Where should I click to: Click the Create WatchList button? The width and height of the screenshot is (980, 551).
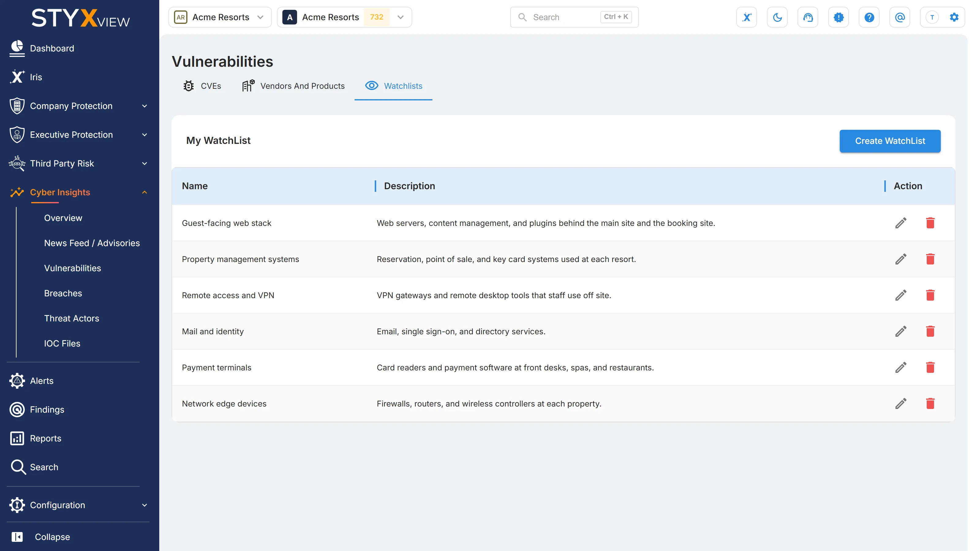pyautogui.click(x=890, y=141)
